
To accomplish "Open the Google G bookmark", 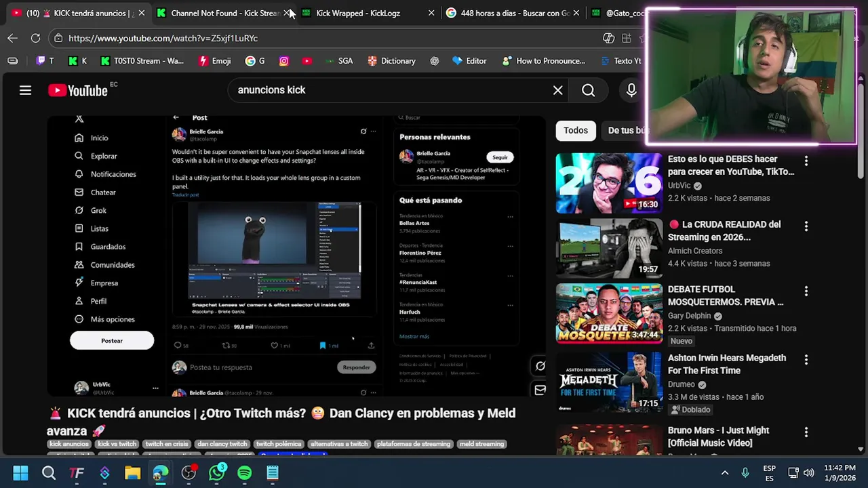I will tap(255, 61).
